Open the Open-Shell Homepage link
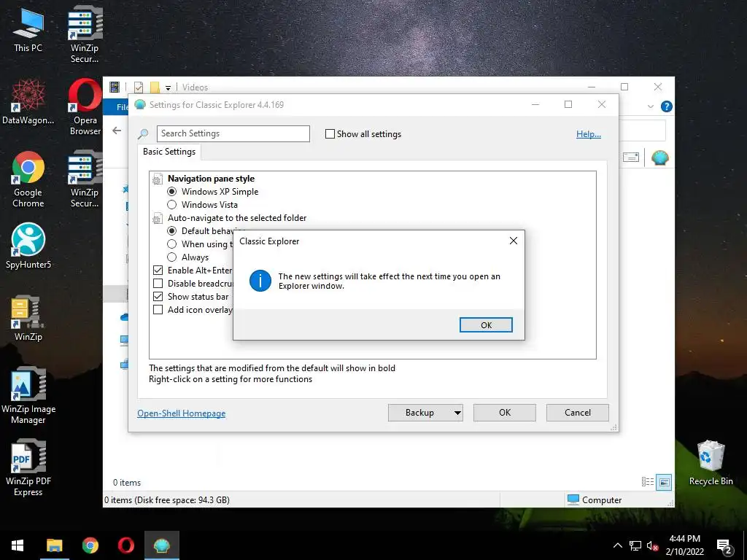The width and height of the screenshot is (747, 560). pos(182,413)
